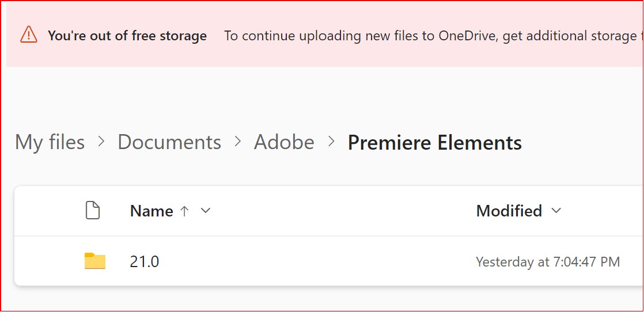Click the "You're out of free storage" heading
This screenshot has height=312, width=644.
click(127, 36)
